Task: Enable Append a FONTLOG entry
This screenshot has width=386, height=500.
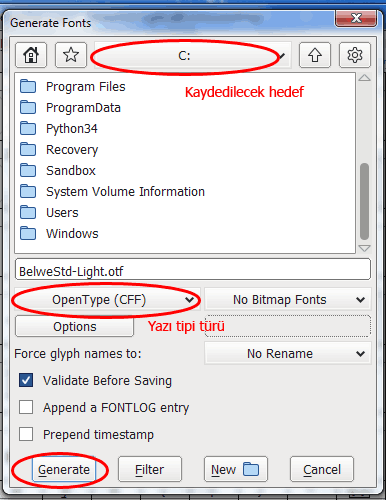Action: tap(26, 407)
